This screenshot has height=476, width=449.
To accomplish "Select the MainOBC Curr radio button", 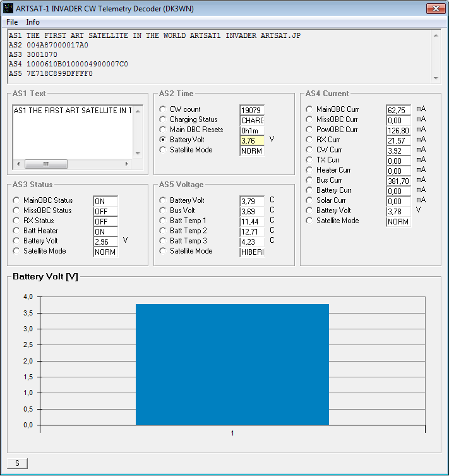I will (309, 109).
